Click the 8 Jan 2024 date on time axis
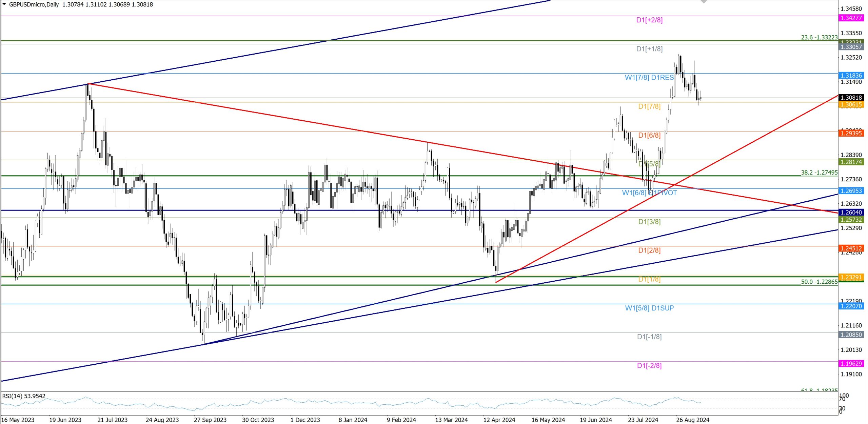The width and height of the screenshot is (868, 424). coord(353,420)
